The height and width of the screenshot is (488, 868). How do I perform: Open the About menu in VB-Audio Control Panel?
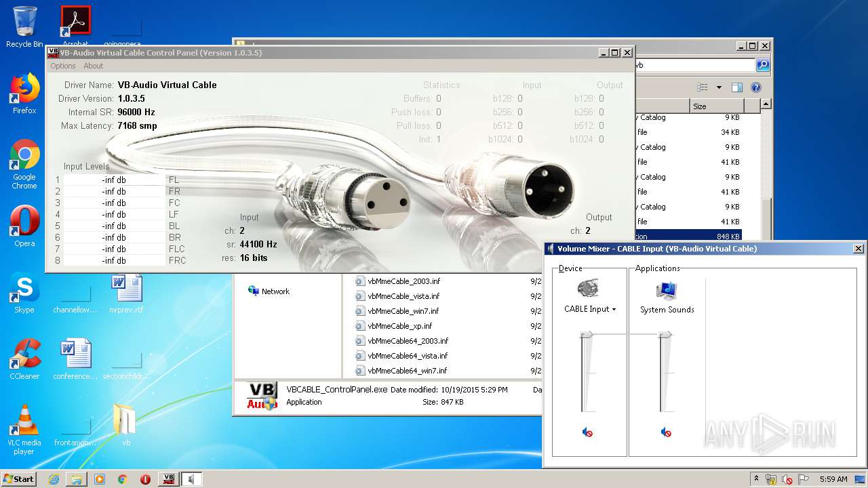tap(94, 66)
